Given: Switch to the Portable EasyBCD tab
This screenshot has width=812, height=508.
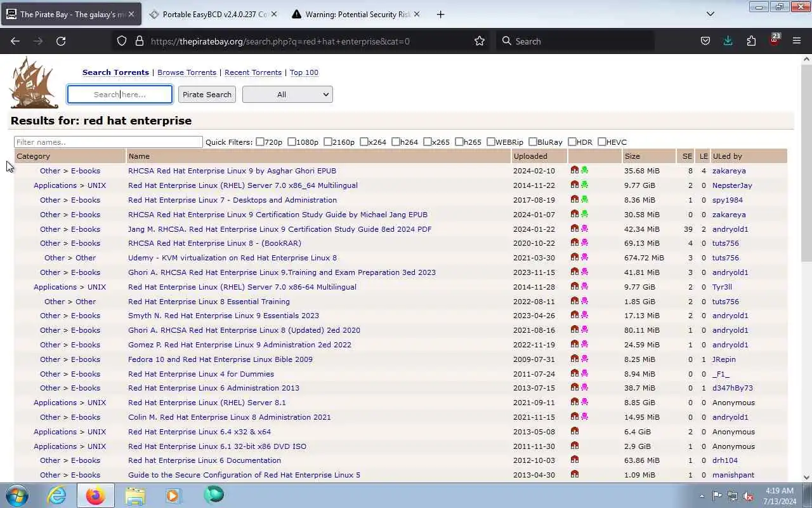Looking at the screenshot, I should (x=214, y=14).
